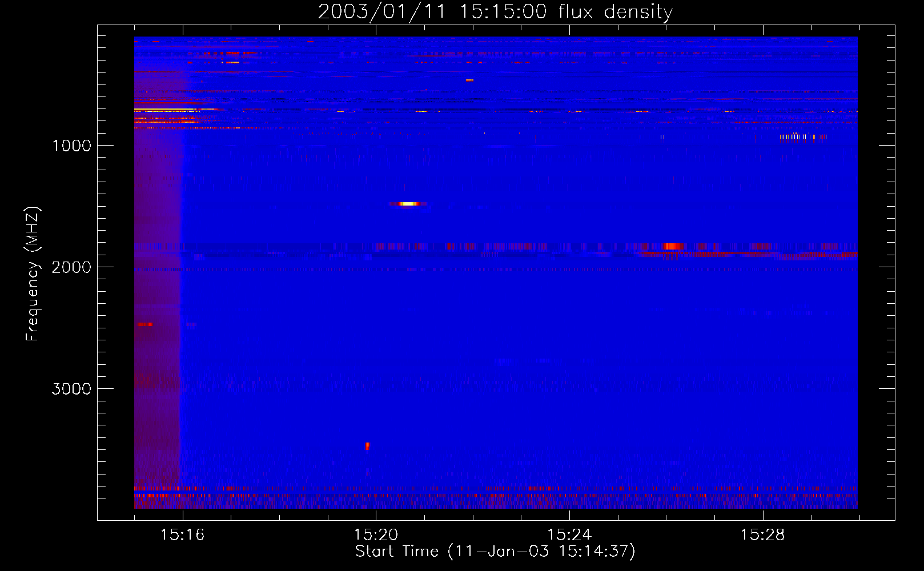This screenshot has height=571, width=924.
Task: Click the 15:20 time tick label
Action: [376, 535]
